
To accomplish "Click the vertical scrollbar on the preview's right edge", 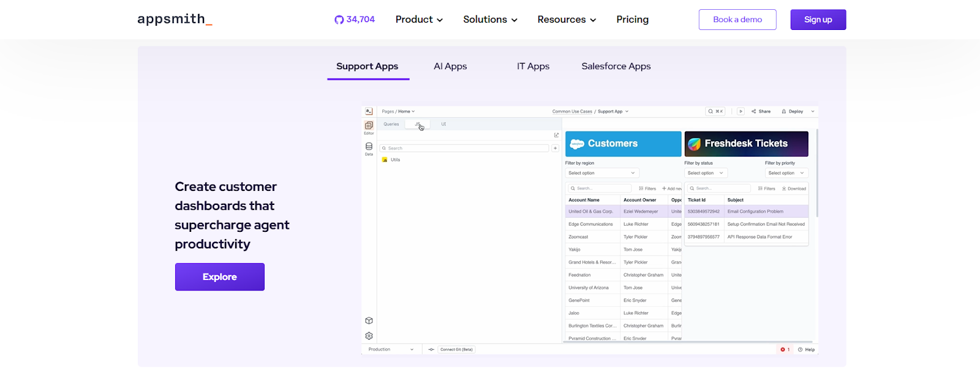I will (x=817, y=173).
